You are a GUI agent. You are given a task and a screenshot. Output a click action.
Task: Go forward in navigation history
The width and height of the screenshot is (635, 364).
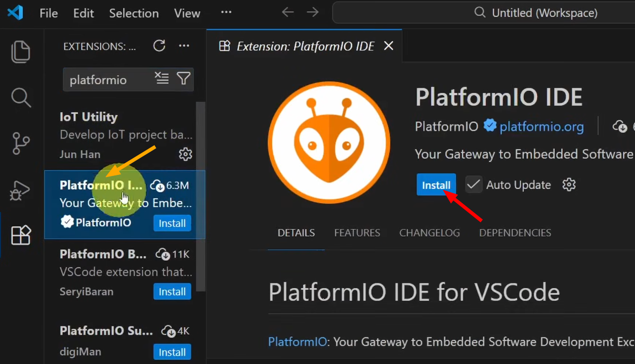pyautogui.click(x=313, y=12)
